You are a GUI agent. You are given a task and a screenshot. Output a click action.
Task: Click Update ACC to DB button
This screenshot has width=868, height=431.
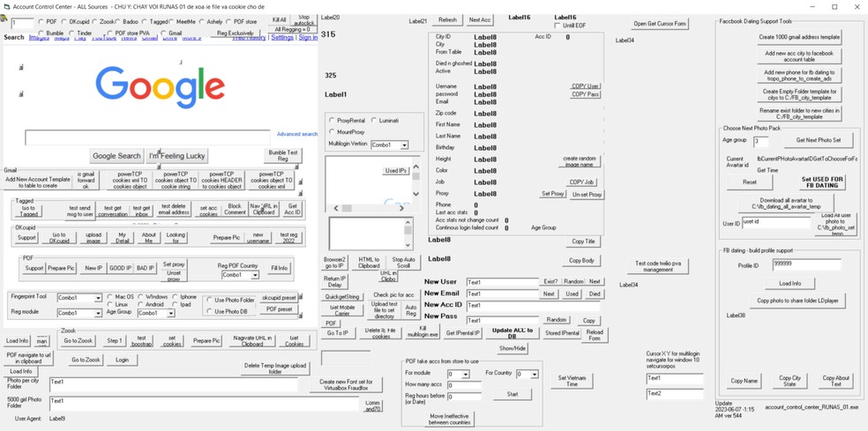coord(512,333)
